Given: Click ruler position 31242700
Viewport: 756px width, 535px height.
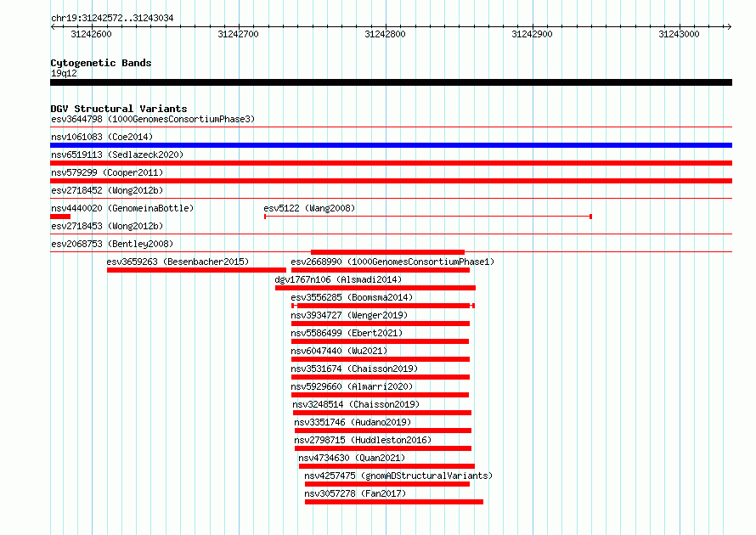Looking at the screenshot, I should pyautogui.click(x=238, y=34).
